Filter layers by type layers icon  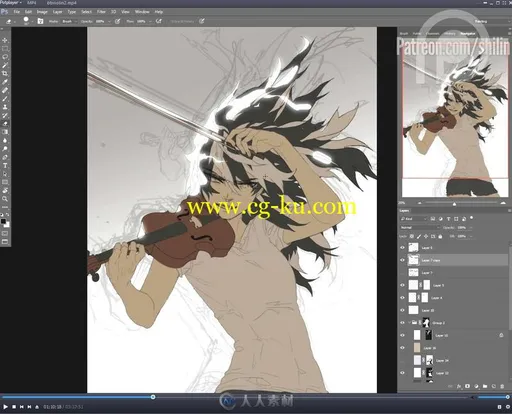pos(448,219)
